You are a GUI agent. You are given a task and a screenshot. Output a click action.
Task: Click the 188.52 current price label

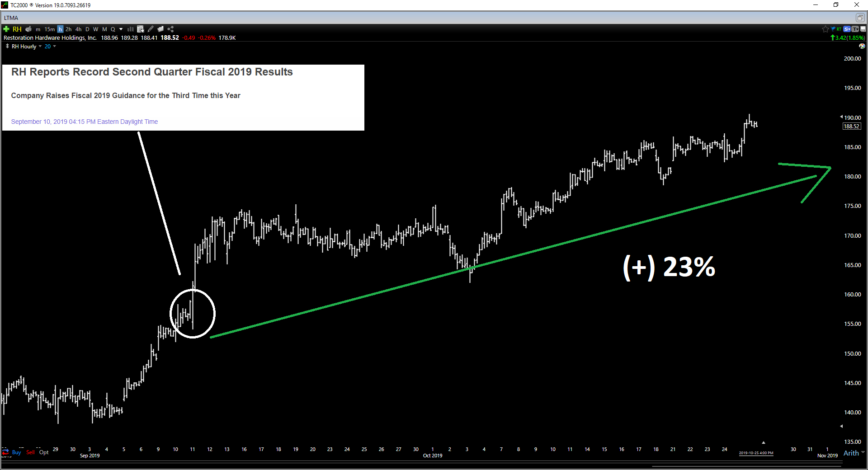click(x=852, y=127)
